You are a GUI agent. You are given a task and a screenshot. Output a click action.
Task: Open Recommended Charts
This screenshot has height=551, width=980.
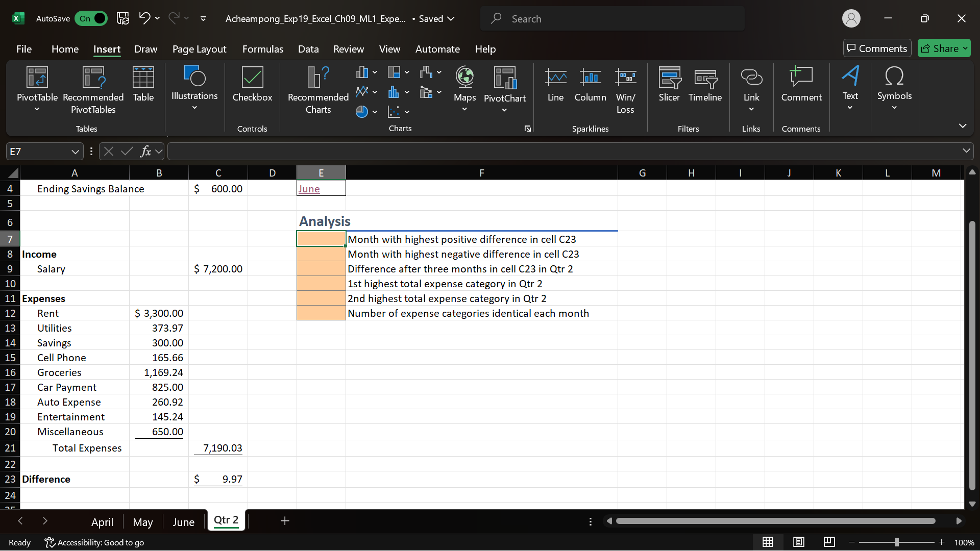[317, 89]
